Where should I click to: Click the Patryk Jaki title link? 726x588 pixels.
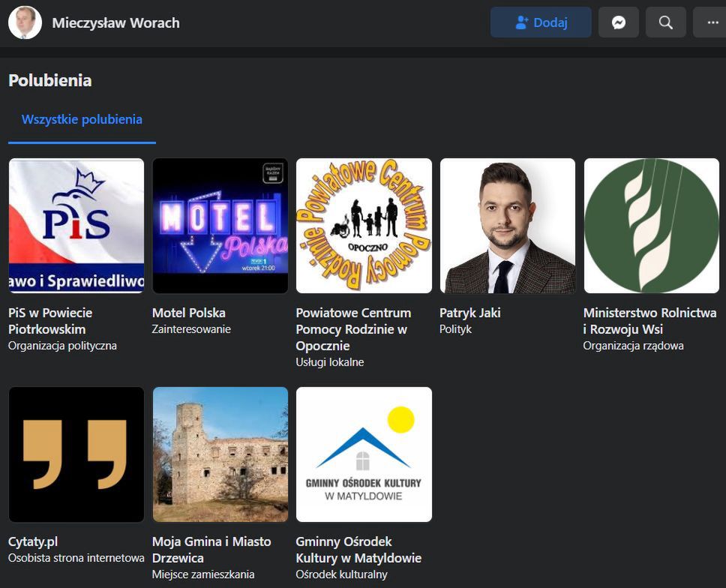(470, 313)
